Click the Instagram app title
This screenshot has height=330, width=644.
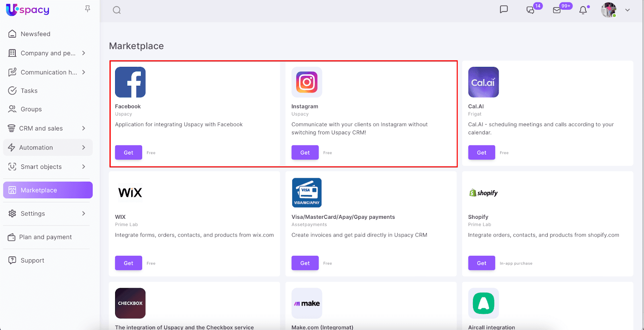click(x=305, y=106)
